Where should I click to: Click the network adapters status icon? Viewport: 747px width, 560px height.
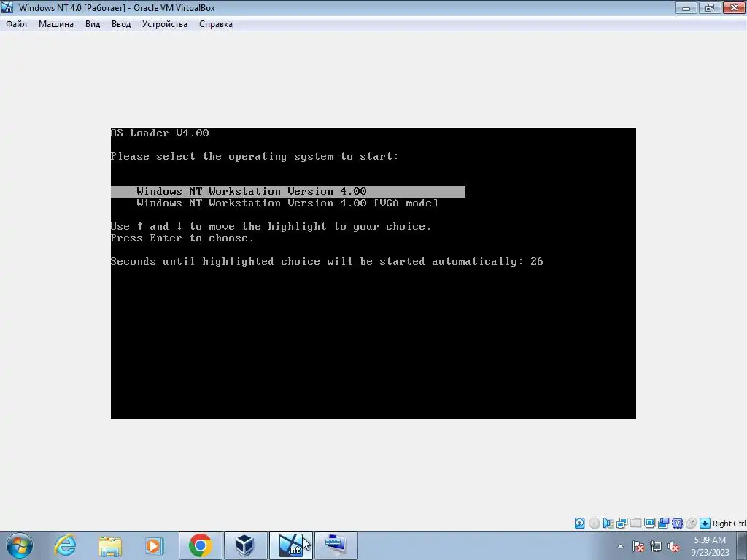click(622, 524)
